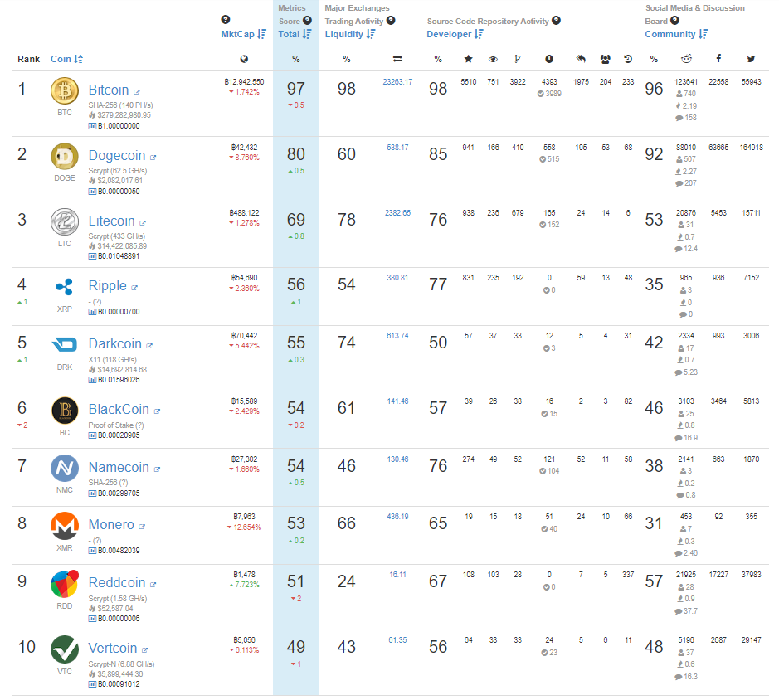Click the help icon next to Trading Activity

click(391, 21)
